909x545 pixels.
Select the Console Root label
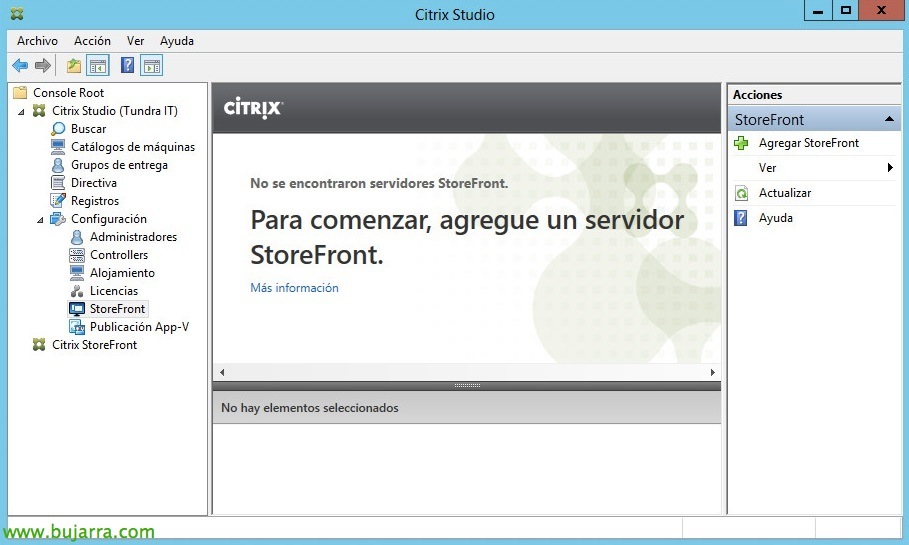pyautogui.click(x=68, y=92)
